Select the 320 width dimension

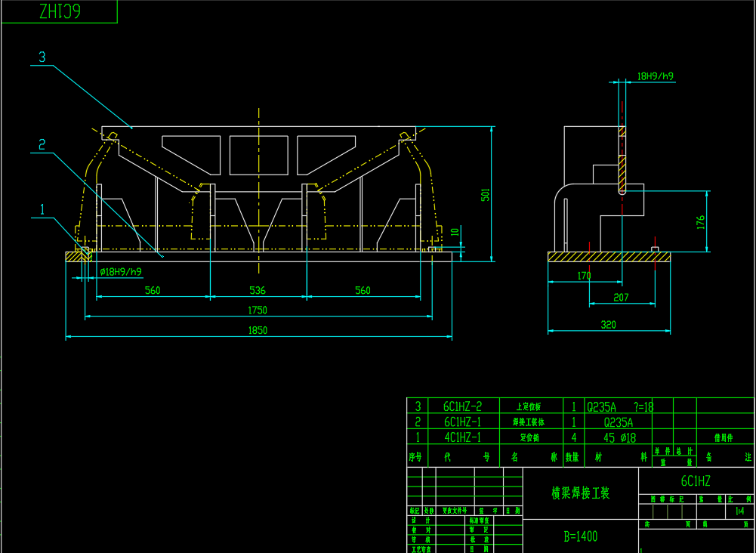pyautogui.click(x=608, y=325)
